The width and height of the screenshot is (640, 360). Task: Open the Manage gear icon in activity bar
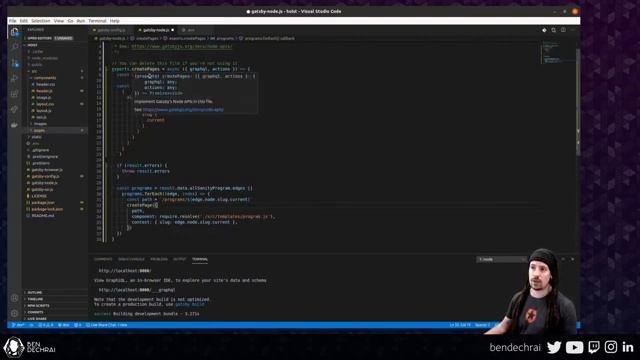15,313
